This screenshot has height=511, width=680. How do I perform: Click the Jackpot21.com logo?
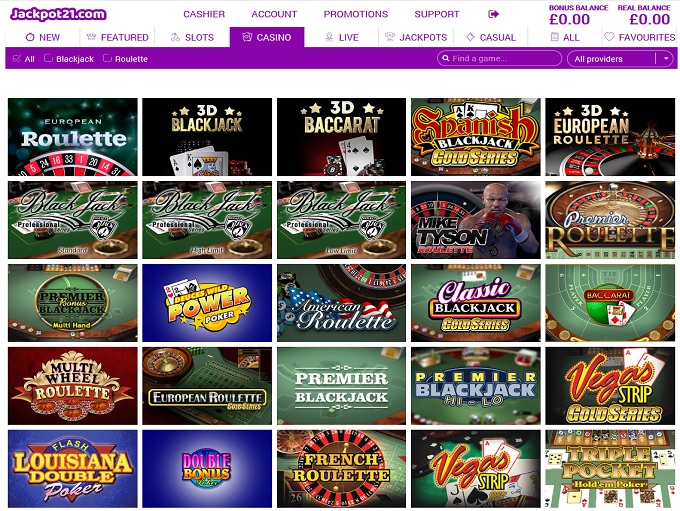pos(58,14)
